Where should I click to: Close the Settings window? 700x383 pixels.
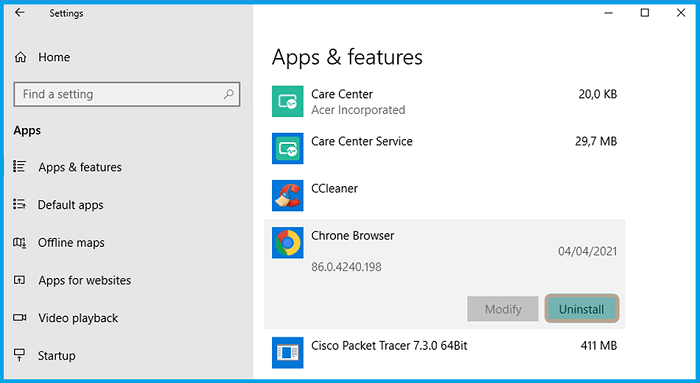tap(681, 13)
